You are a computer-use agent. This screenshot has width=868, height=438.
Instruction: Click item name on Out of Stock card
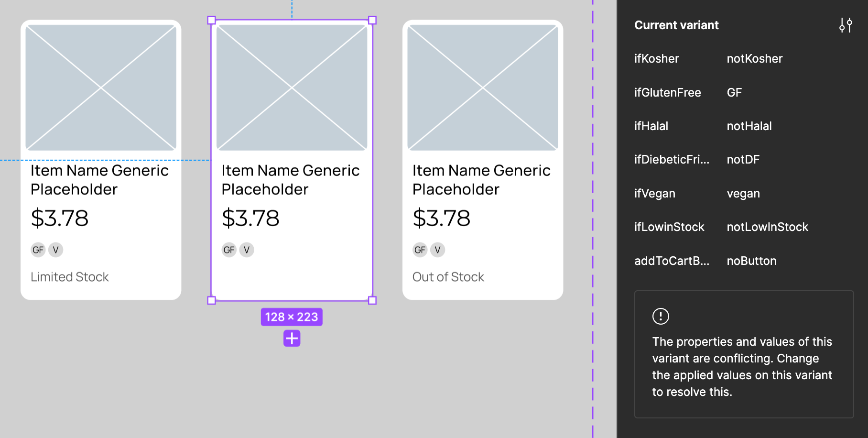pyautogui.click(x=481, y=180)
